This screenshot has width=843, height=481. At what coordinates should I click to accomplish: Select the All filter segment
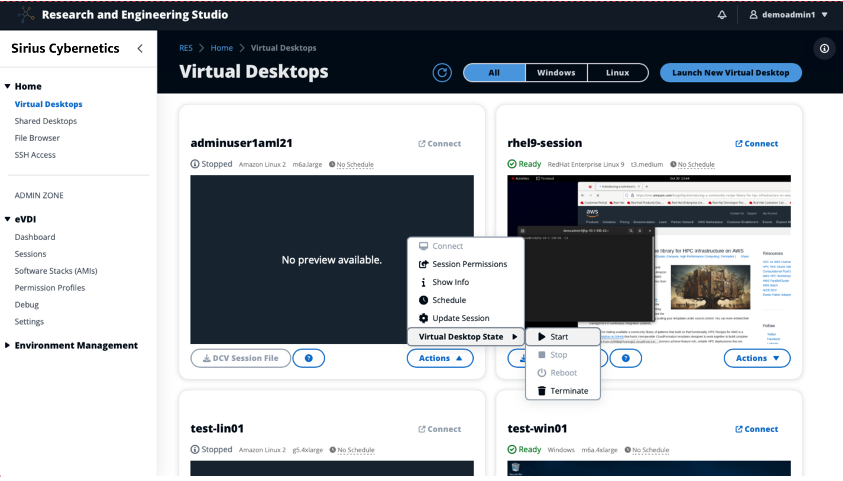tap(494, 73)
